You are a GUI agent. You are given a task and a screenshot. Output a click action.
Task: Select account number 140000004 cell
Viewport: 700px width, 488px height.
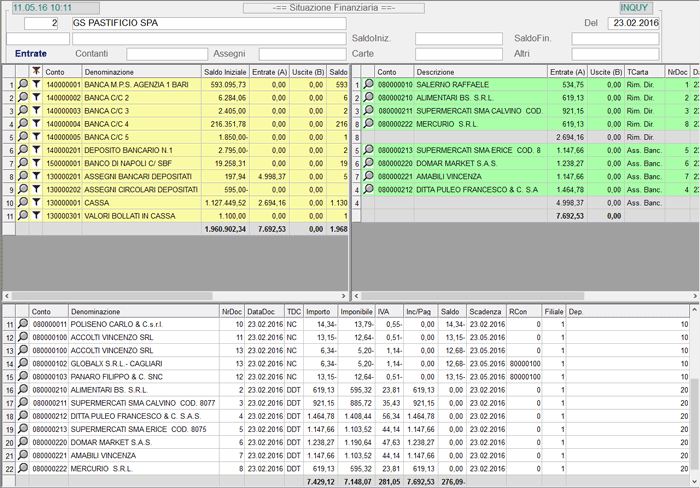(62, 124)
